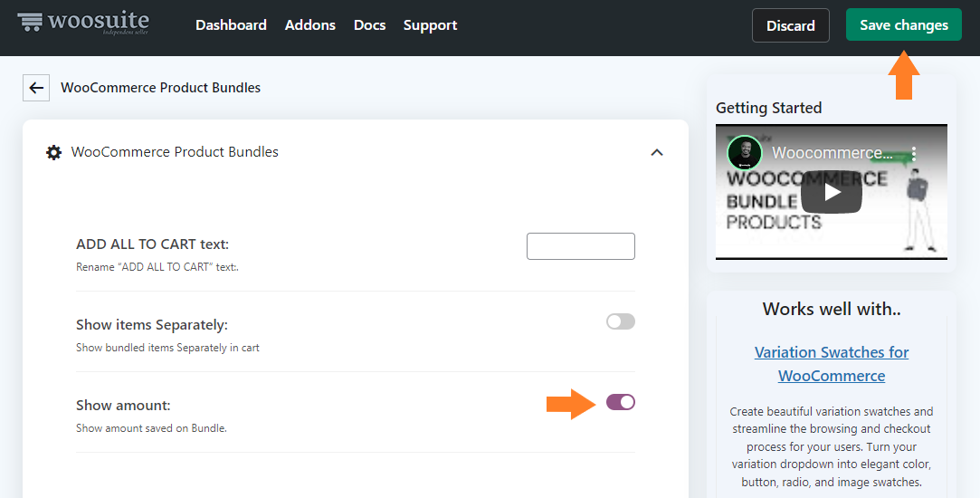This screenshot has height=498, width=980.
Task: Click the 'WooCommerce Product Bundles' page title
Action: [x=161, y=88]
